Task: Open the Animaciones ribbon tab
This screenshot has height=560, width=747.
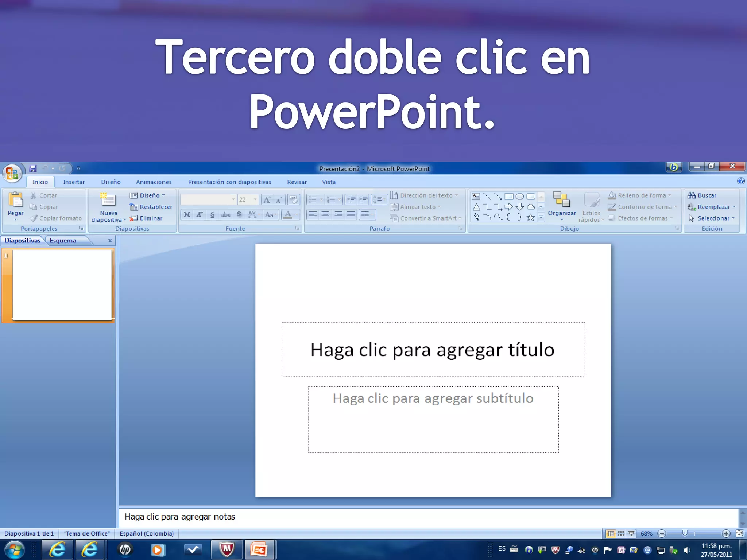Action: tap(154, 182)
